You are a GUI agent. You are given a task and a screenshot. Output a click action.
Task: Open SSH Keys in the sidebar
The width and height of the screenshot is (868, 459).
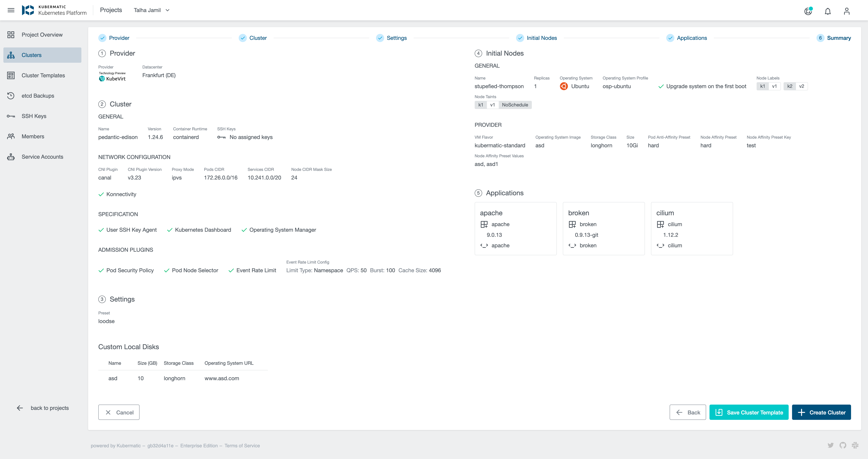coord(42,116)
